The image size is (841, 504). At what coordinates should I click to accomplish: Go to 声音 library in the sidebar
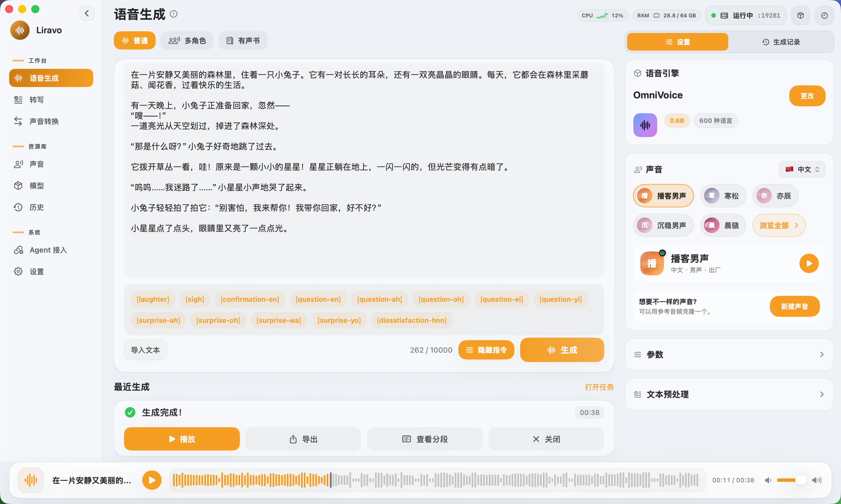pos(51,164)
